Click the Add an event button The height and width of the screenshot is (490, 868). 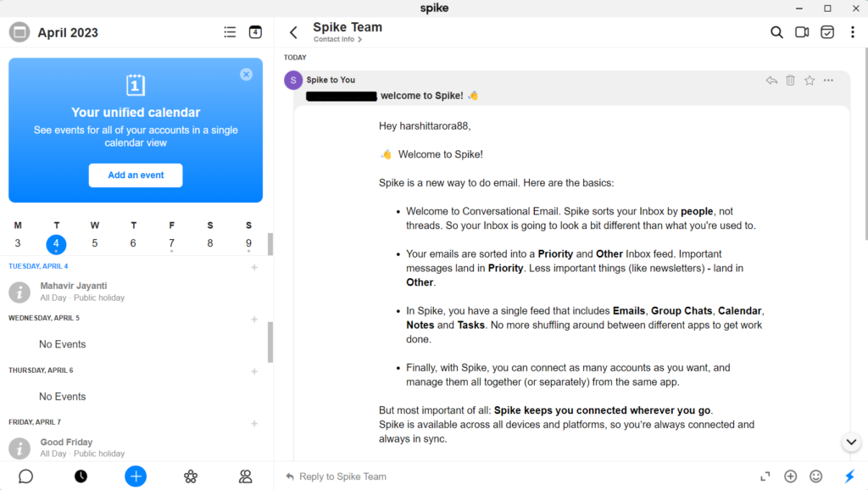[136, 175]
